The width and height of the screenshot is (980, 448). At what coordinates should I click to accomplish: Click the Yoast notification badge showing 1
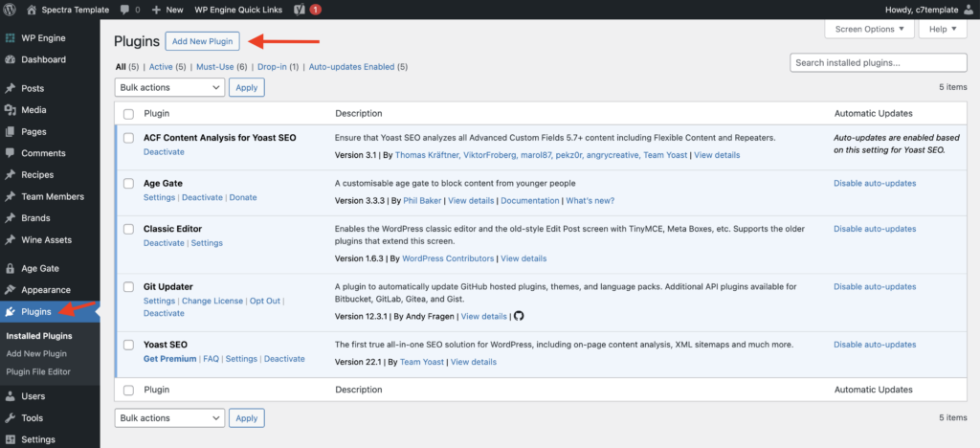pyautogui.click(x=316, y=10)
